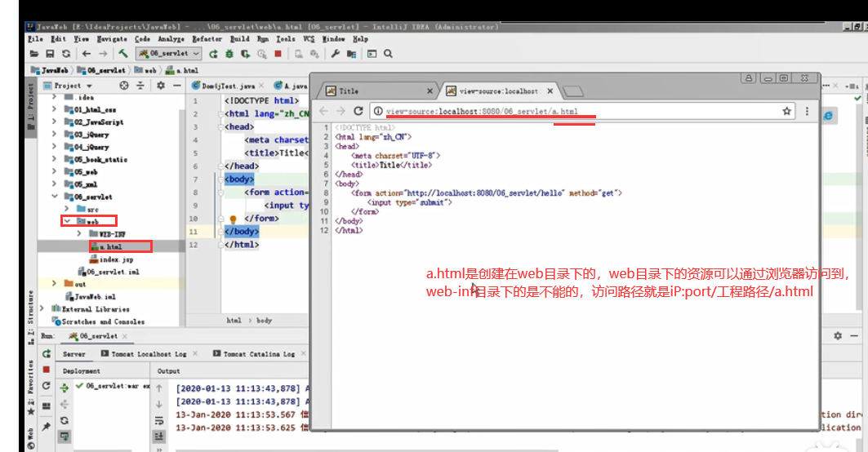Hide the Project panel with minus icon

[x=176, y=85]
